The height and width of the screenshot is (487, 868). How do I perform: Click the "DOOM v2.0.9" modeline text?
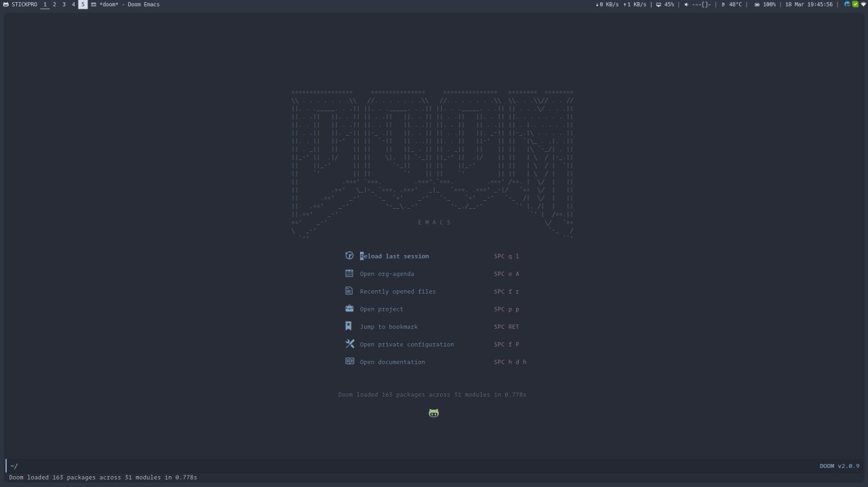[840, 466]
